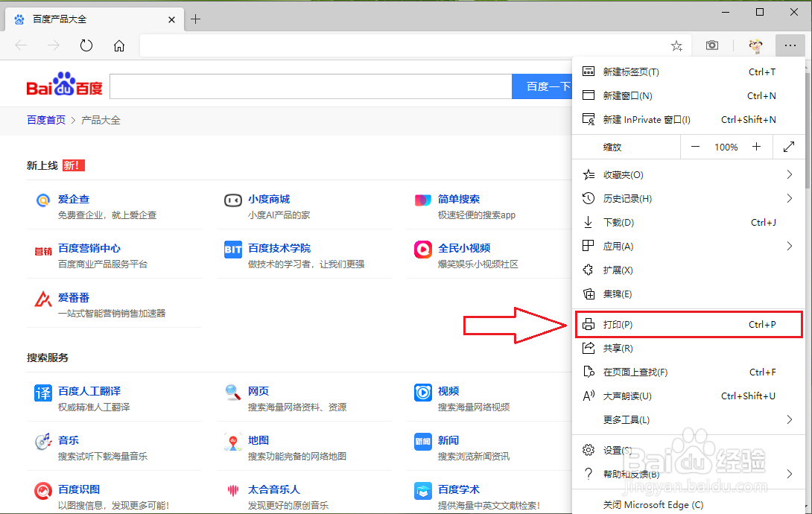The height and width of the screenshot is (514, 812).
Task: Click the BIT 百度技术学院 icon
Action: 233,250
